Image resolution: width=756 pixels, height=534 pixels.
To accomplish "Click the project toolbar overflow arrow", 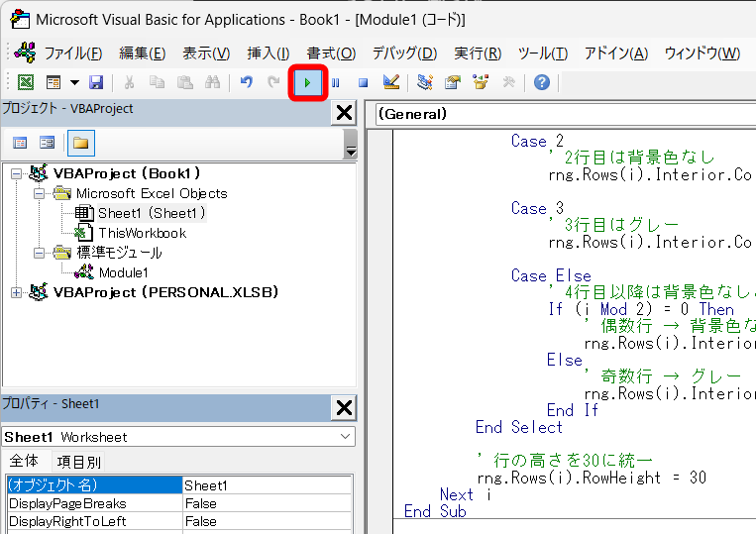I will (351, 144).
